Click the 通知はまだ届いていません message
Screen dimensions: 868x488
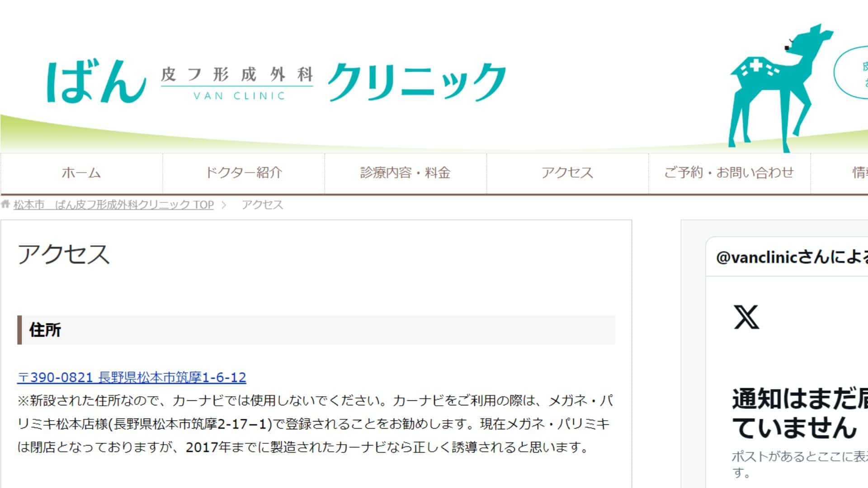(800, 413)
